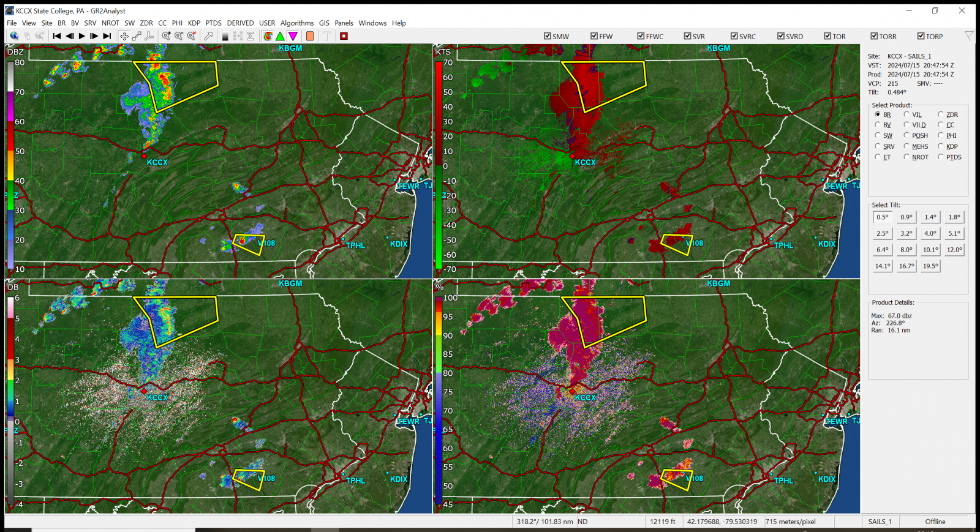Select the ZDR product radio button
Viewport: 980px width, 532px height.
click(941, 114)
